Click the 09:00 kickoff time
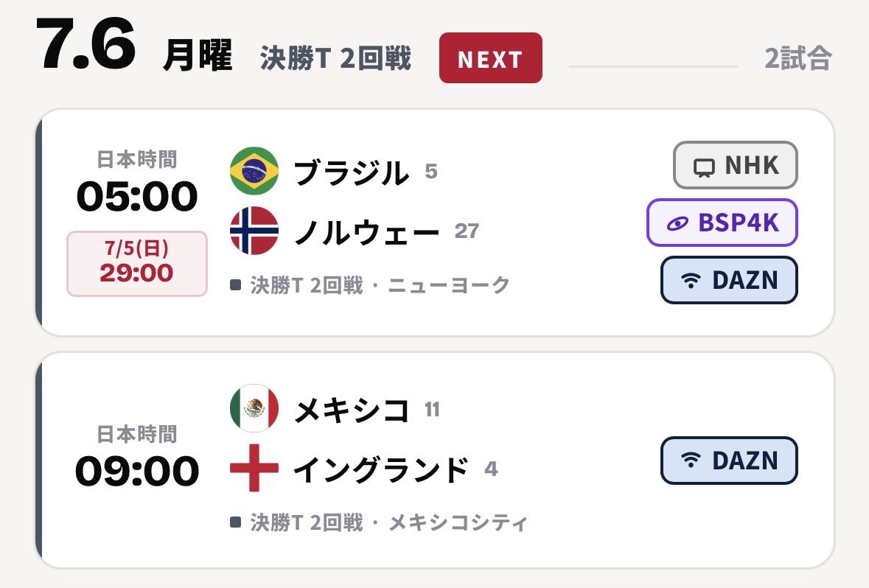Image resolution: width=869 pixels, height=588 pixels. click(x=137, y=471)
